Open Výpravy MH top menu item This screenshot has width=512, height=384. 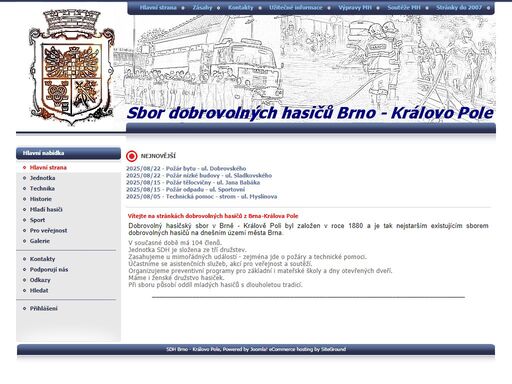pos(355,7)
